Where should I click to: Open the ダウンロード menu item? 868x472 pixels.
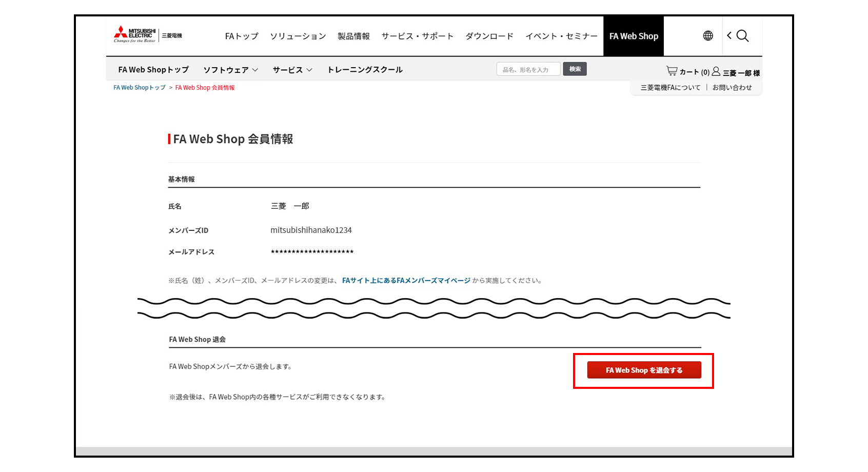[489, 36]
